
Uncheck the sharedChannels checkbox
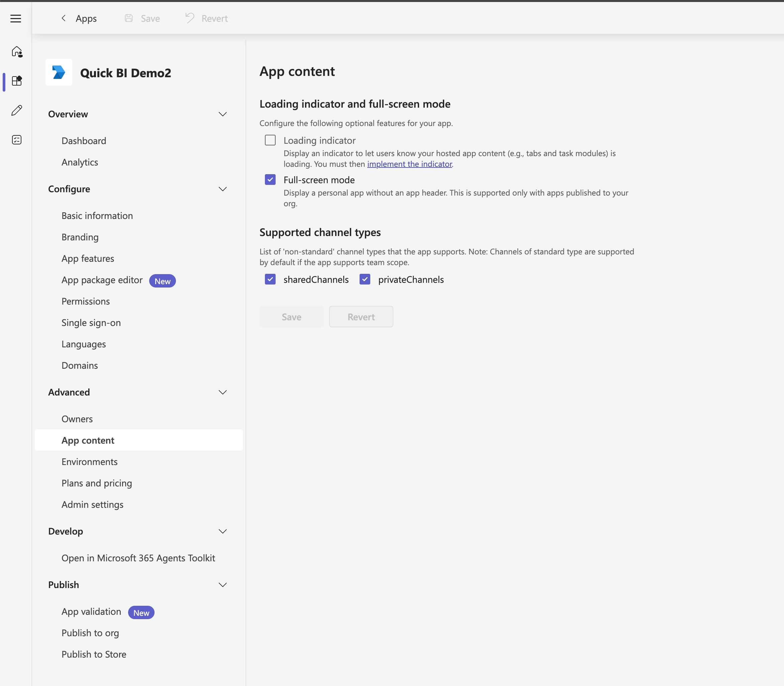tap(270, 279)
